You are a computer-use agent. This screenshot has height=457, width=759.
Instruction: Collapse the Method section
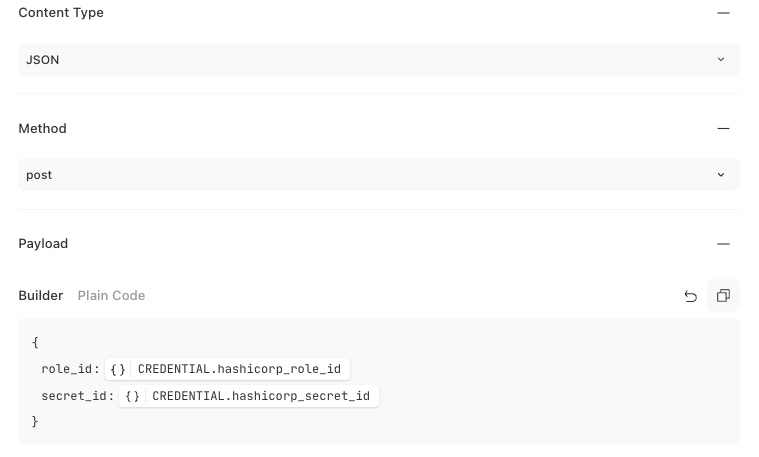pos(723,129)
